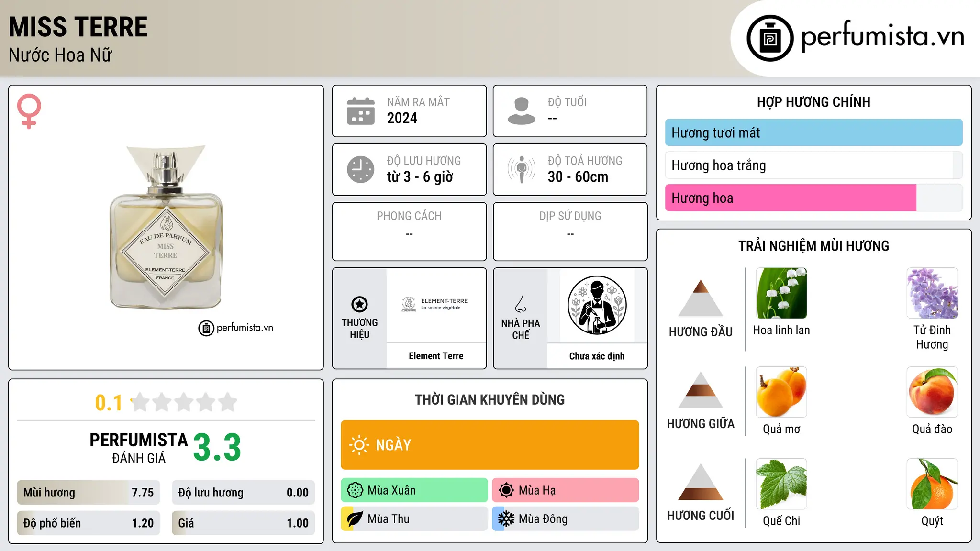Click the perfumer illustration above Chưa xác định
This screenshot has height=551, width=980.
597,305
